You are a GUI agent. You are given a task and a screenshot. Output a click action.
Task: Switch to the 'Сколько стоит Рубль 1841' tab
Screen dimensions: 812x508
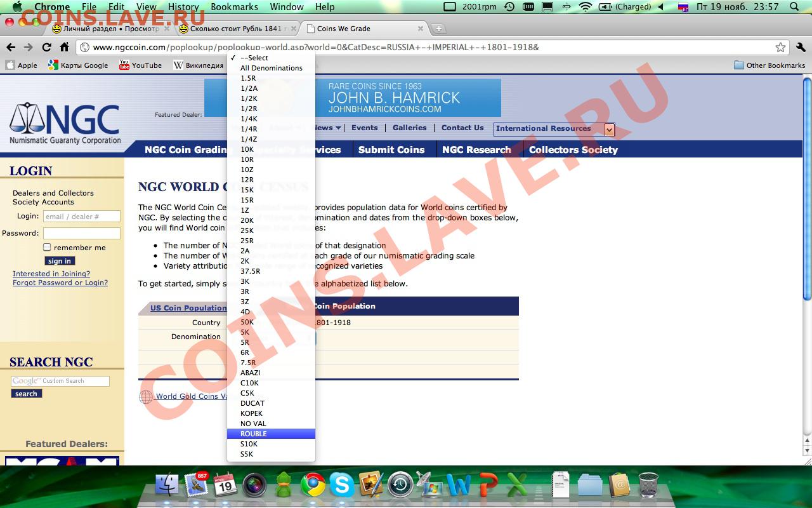237,29
